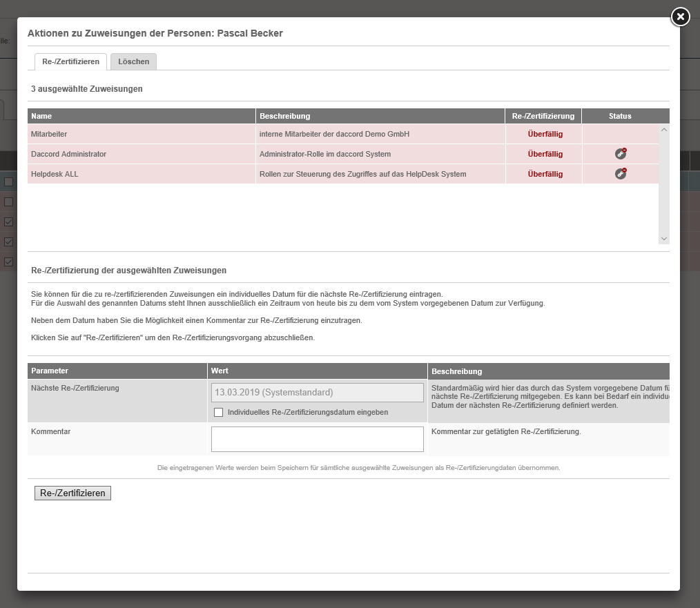Image resolution: width=700 pixels, height=608 pixels.
Task: Click status icon in Daccord Administrator row
Action: (x=621, y=154)
